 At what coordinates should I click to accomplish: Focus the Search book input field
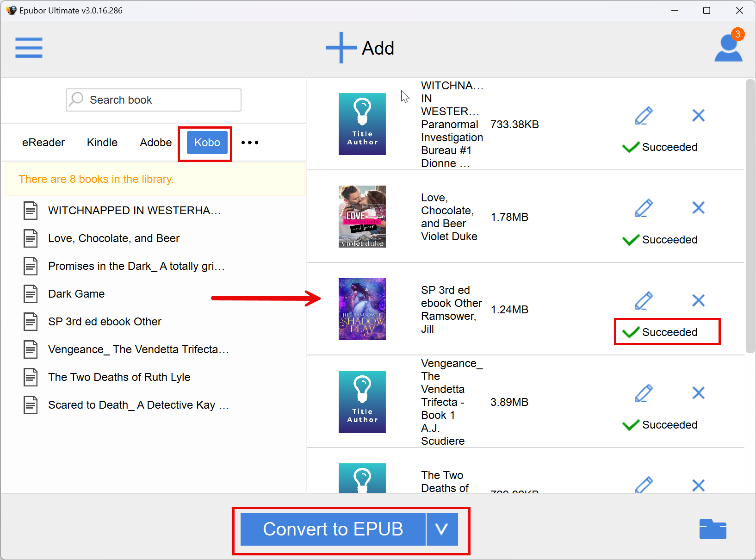154,100
